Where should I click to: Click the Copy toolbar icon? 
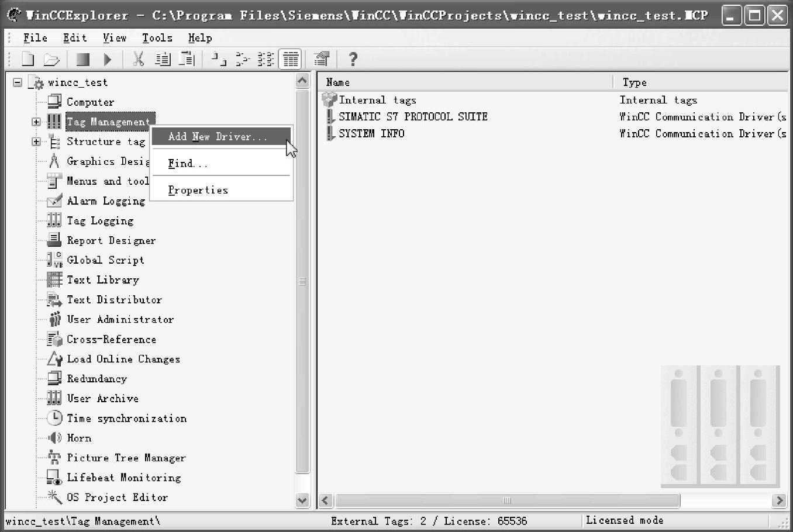(x=163, y=59)
